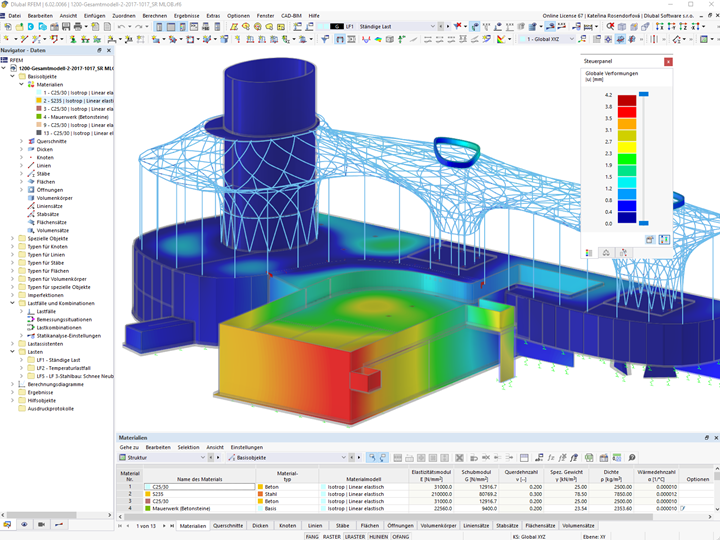Click the balance scale tab icon in Steuerpanel
This screenshot has height=540, width=720.
(x=606, y=253)
